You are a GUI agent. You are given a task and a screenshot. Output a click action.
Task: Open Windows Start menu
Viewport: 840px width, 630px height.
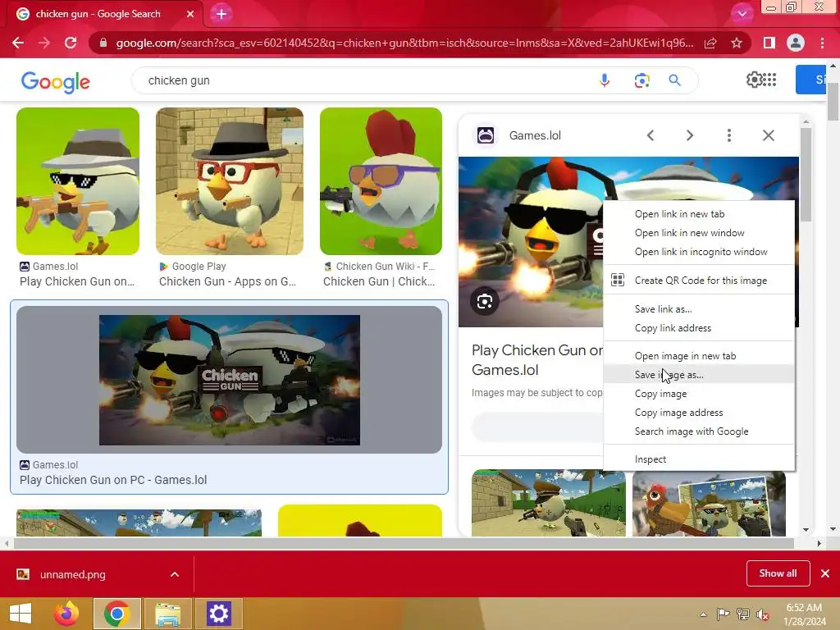pos(21,614)
